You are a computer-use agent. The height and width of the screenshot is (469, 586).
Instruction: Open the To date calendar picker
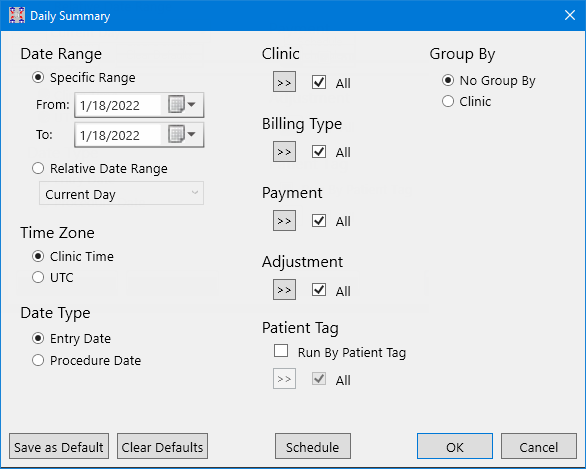click(182, 135)
